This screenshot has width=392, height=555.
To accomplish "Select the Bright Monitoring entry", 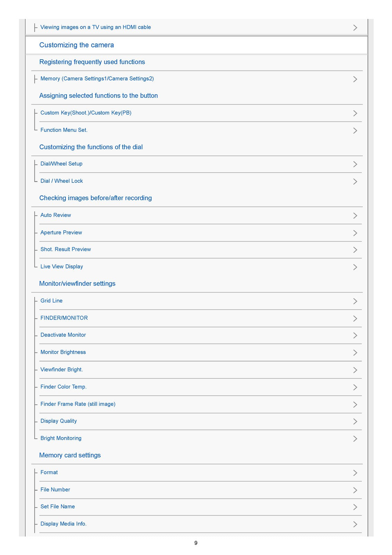I will click(x=61, y=438).
